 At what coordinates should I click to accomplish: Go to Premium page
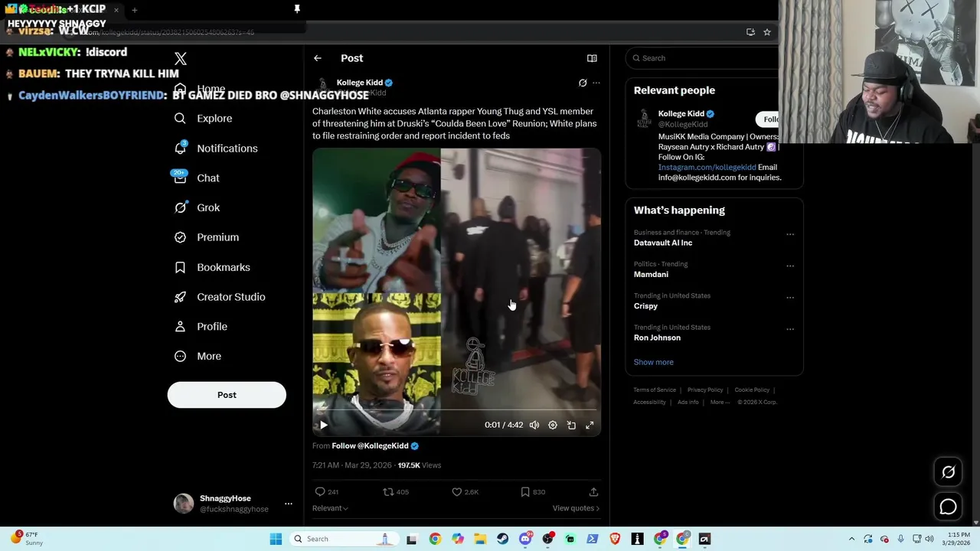(x=206, y=237)
